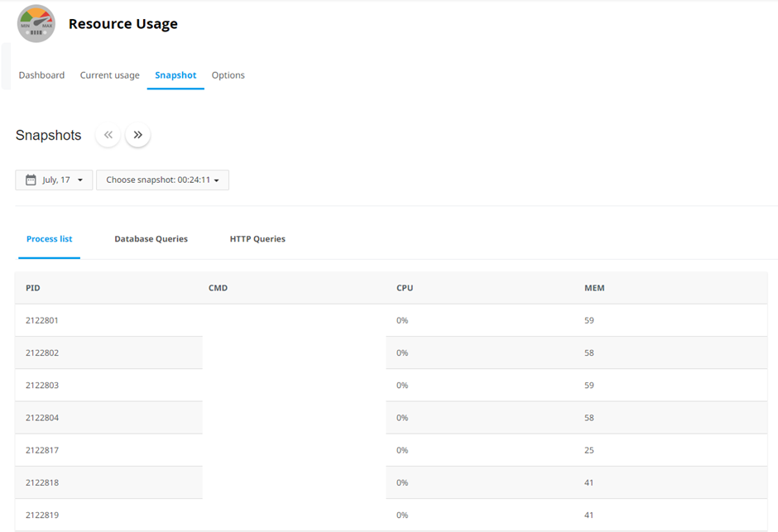778x532 pixels.
Task: Switch to the Current usage tab
Action: tap(109, 75)
